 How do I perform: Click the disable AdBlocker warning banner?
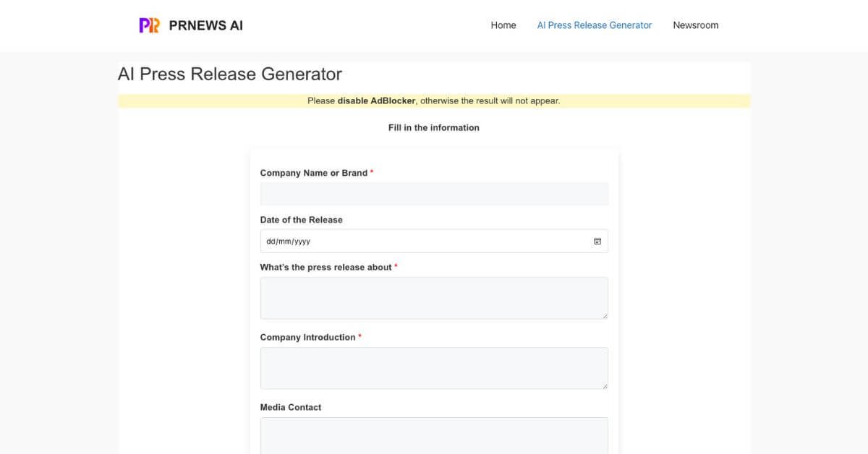[x=434, y=101]
